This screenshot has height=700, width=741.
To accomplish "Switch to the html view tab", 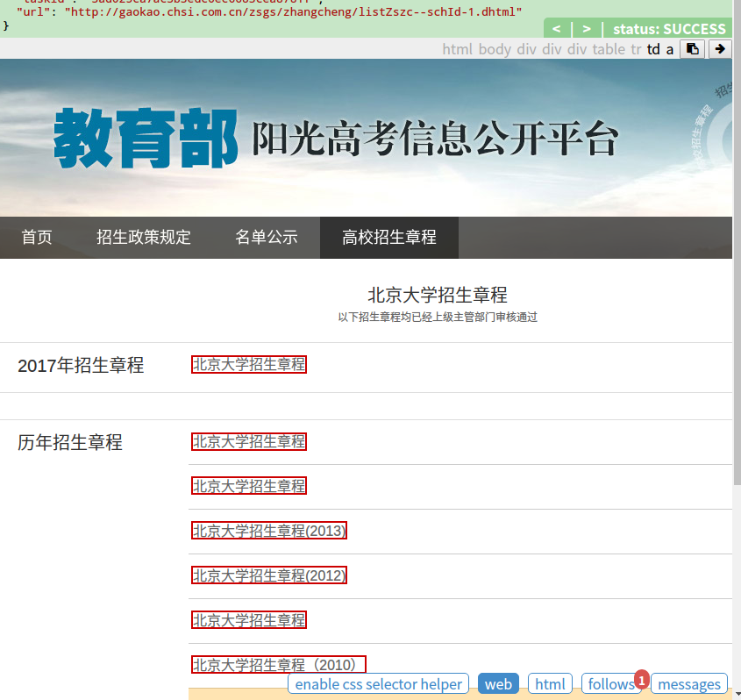I will [550, 684].
